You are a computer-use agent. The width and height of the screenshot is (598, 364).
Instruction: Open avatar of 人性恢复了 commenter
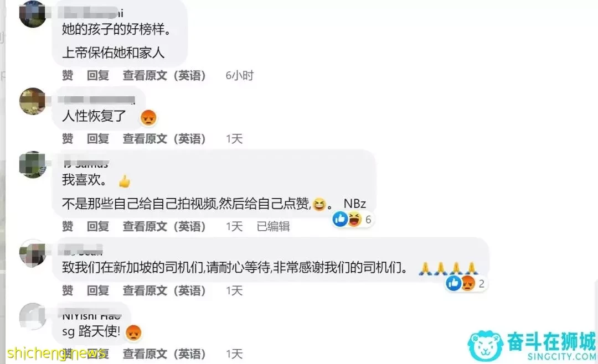33,101
